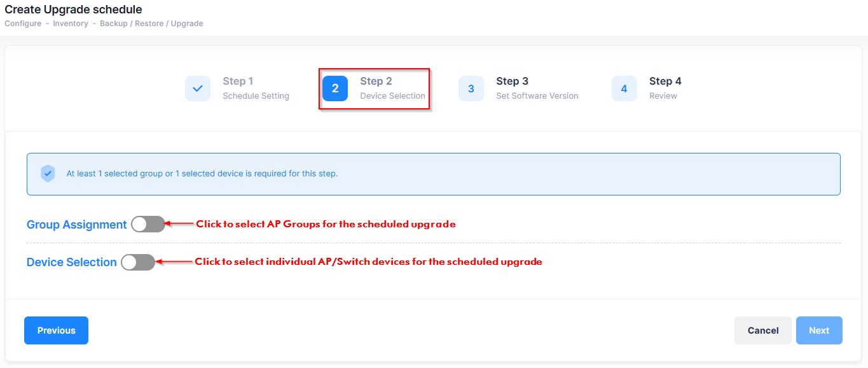868x368 pixels.
Task: Enable the Group Assignment toggle switch
Action: click(x=148, y=224)
